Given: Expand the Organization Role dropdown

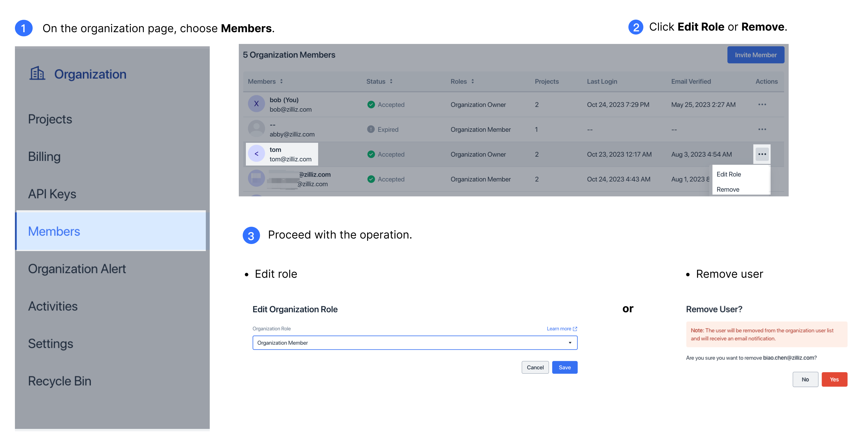Looking at the screenshot, I should point(570,342).
